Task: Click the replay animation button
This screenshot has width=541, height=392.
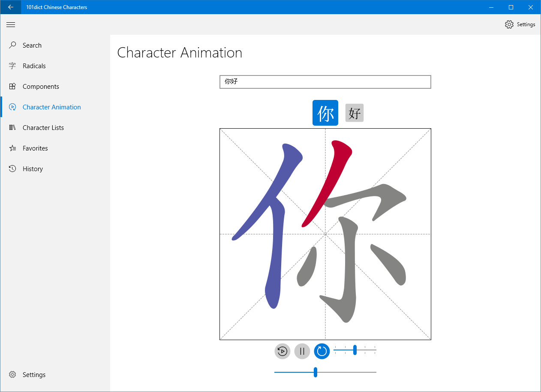Action: pos(282,351)
